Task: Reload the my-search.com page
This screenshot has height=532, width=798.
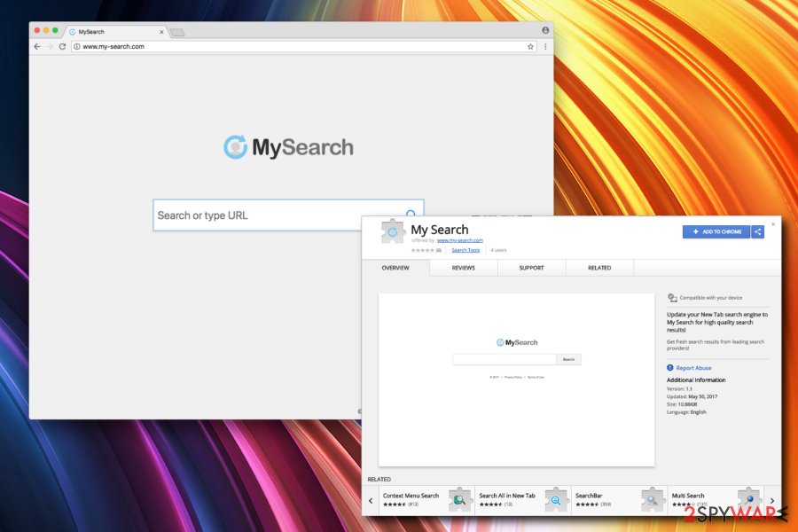Action: 62,46
